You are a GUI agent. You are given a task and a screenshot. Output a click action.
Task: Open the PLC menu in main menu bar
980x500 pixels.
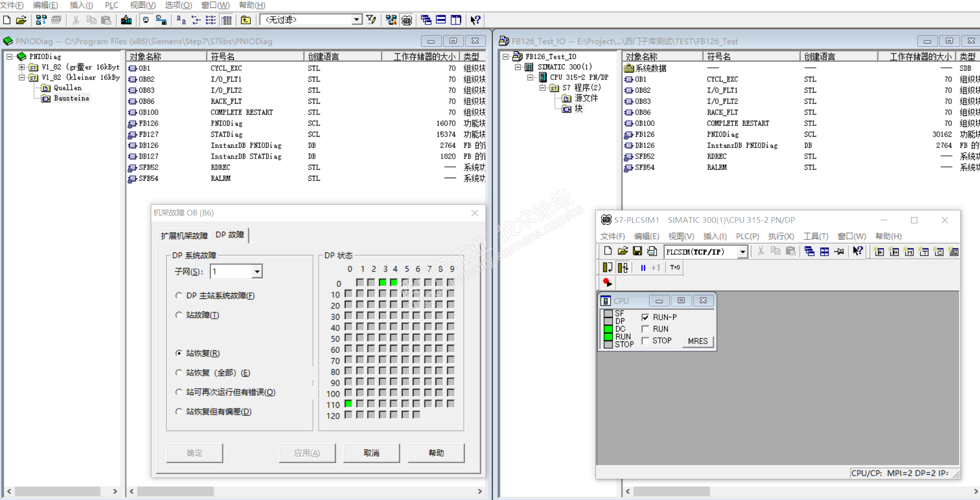111,5
